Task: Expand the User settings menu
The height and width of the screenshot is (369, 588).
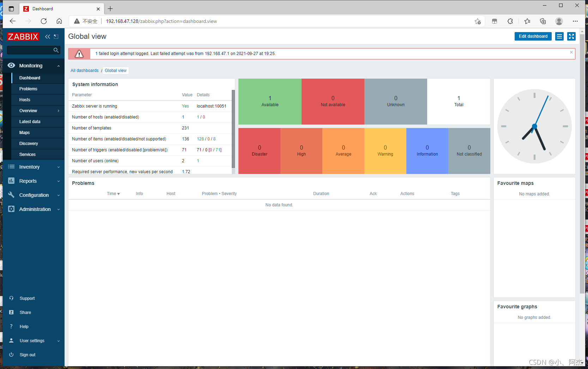Action: [x=59, y=341]
